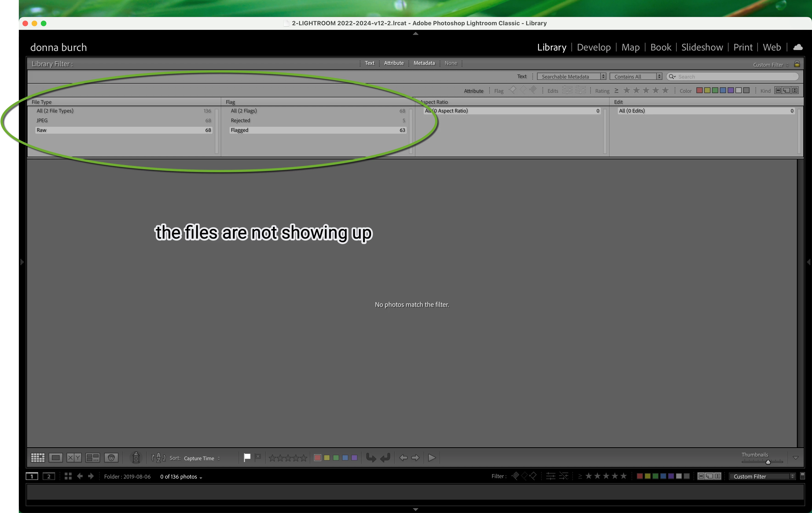Open Searchable Metadata dropdown
This screenshot has height=513, width=812.
[x=571, y=77]
